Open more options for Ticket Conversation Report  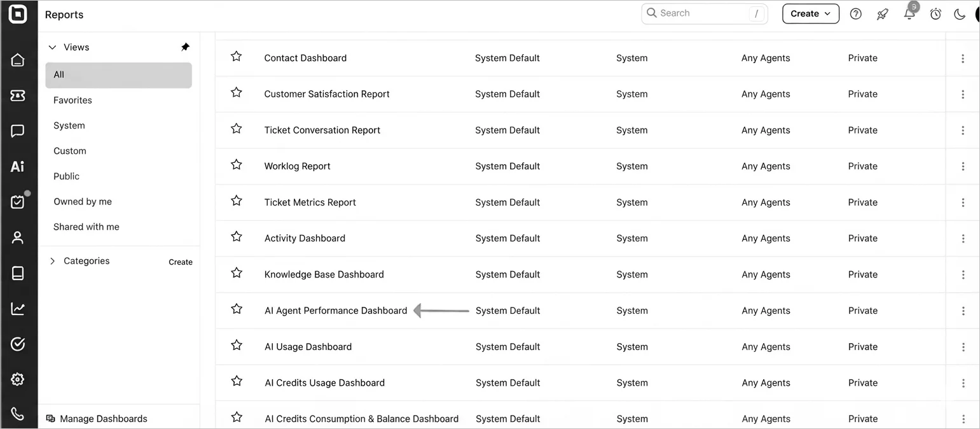click(963, 130)
